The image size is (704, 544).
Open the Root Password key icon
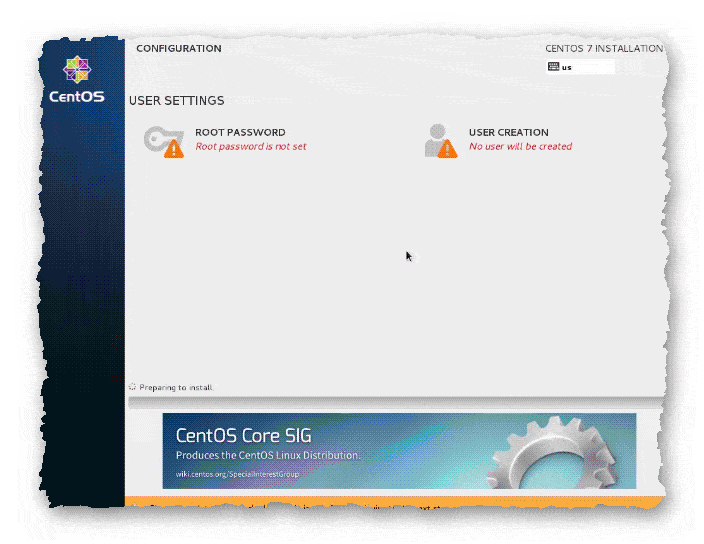164,142
